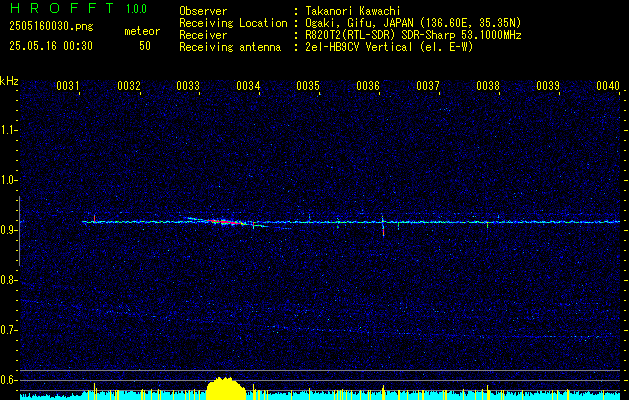Click the 0038 time marker
The height and width of the screenshot is (400, 629).
click(488, 86)
